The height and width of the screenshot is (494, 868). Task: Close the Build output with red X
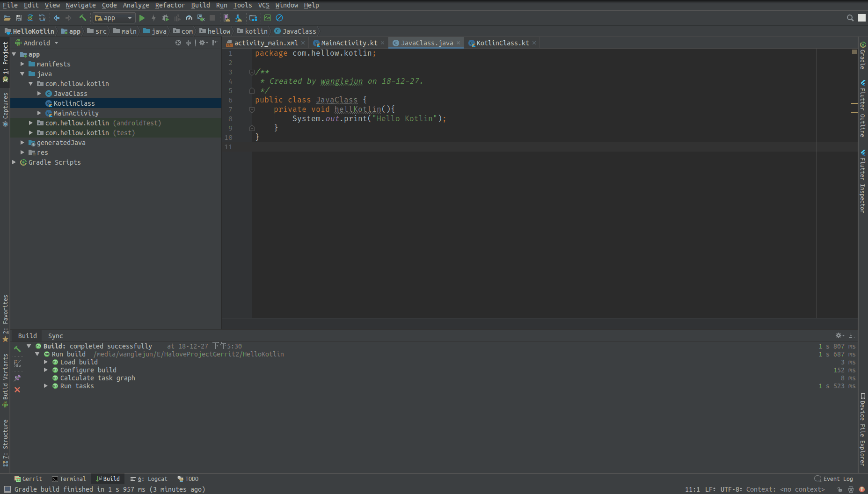pyautogui.click(x=17, y=390)
